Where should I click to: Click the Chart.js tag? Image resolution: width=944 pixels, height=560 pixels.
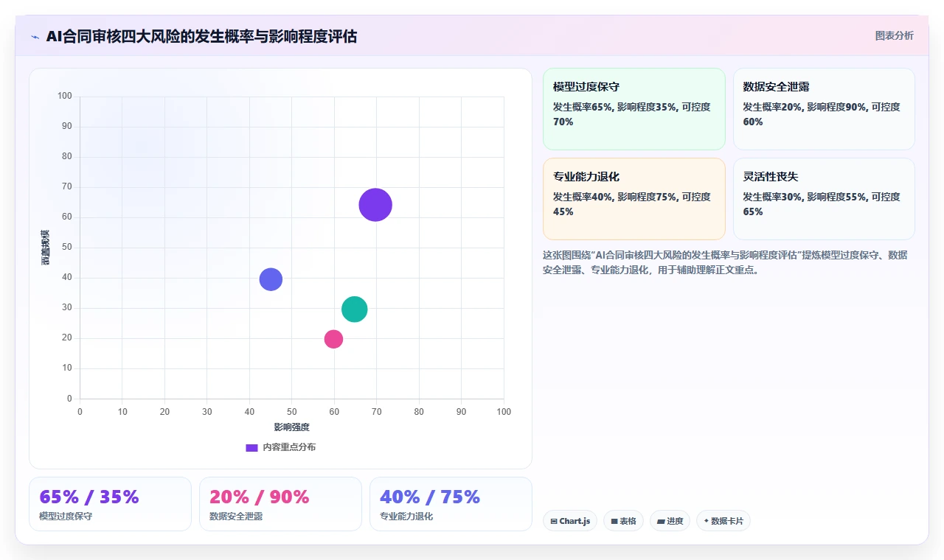(570, 521)
